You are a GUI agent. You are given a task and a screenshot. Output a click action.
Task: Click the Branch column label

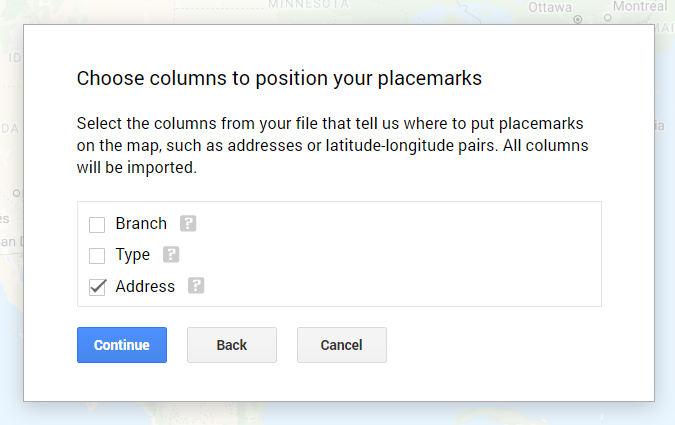click(141, 223)
